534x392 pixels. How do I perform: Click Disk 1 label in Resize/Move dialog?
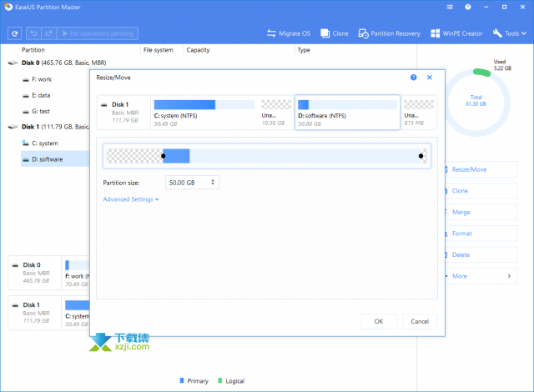click(120, 104)
